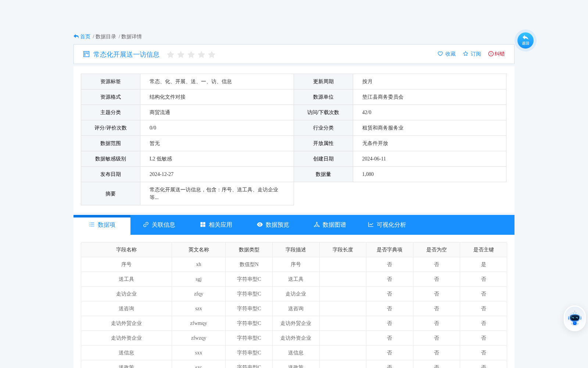Screen dimensions: 588x368
Task: Click the list icon on 数据项 tab
Action: 92,224
